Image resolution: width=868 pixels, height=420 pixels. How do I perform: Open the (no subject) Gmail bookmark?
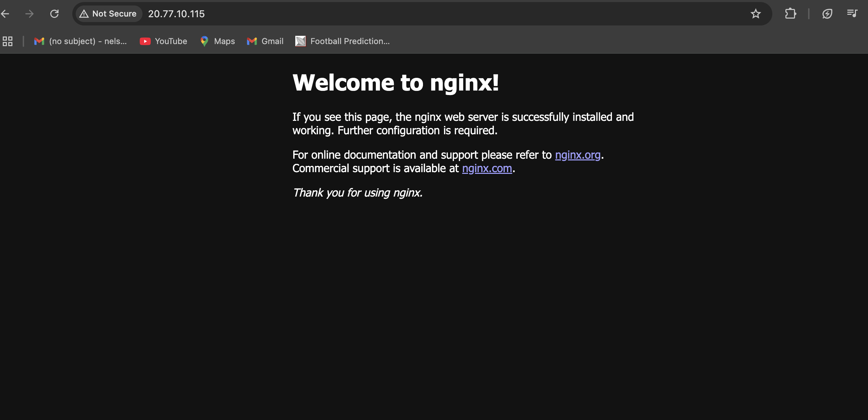point(81,41)
